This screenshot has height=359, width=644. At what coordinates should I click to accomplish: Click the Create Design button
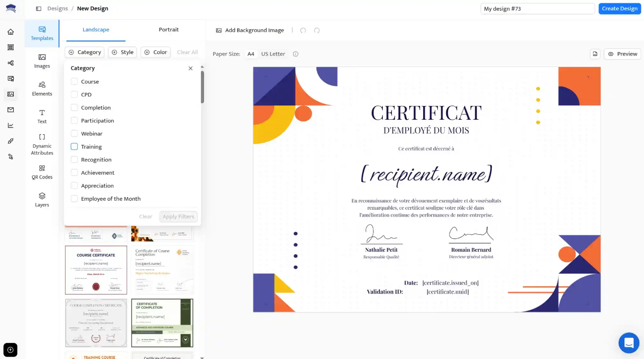(x=619, y=8)
